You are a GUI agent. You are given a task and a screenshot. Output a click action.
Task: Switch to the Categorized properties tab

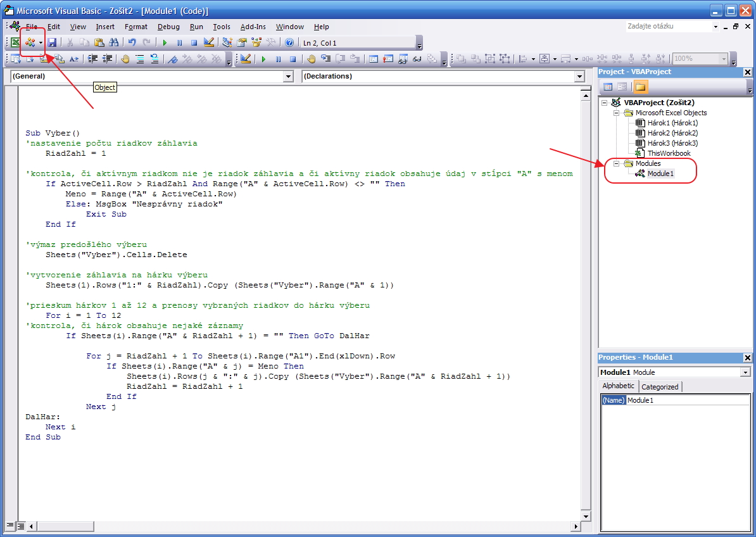[660, 386]
